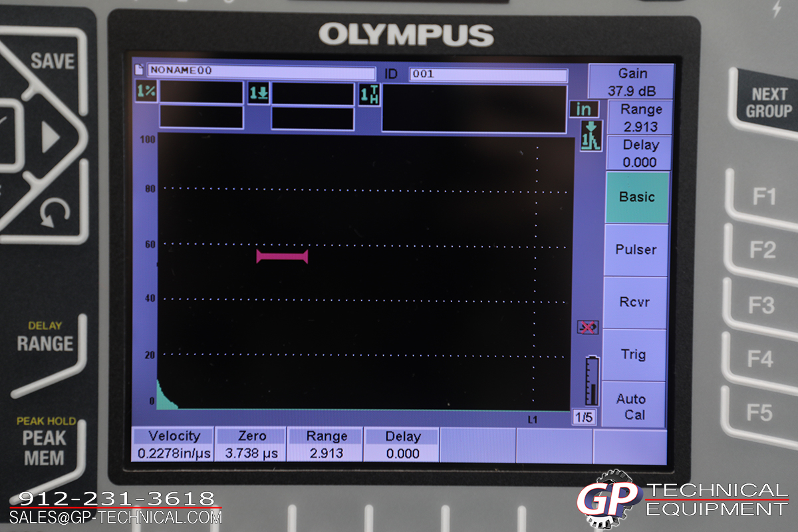The image size is (798, 532).
Task: Toggle the inch units indicator
Action: [585, 109]
